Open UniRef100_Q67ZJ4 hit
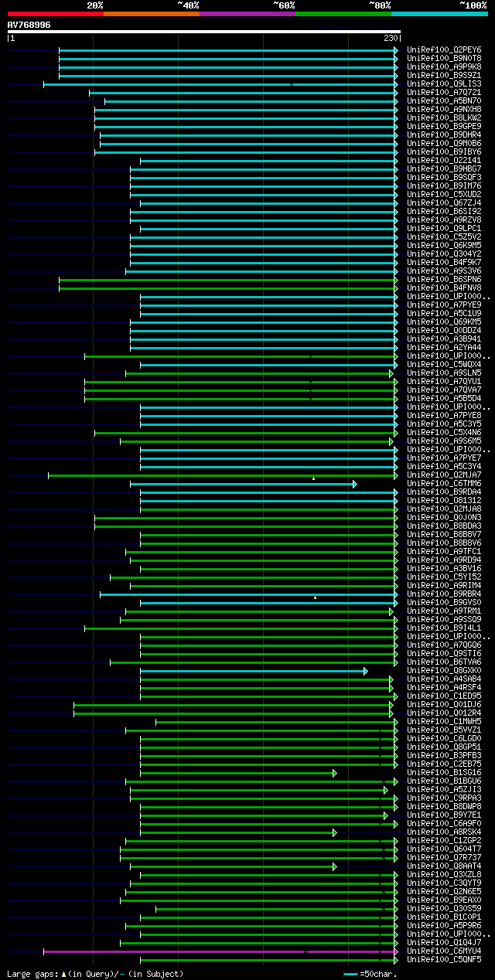 coord(444,203)
